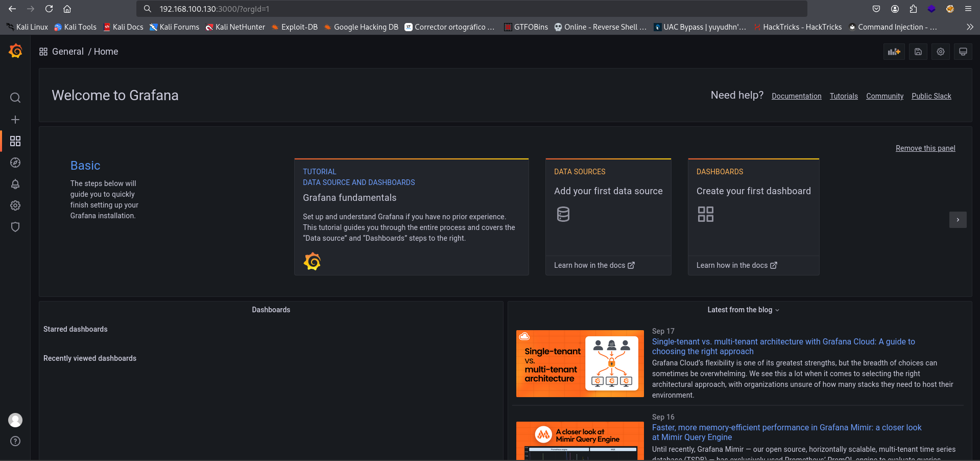Click the Starred dashboards heading
The width and height of the screenshot is (980, 461).
click(x=75, y=329)
